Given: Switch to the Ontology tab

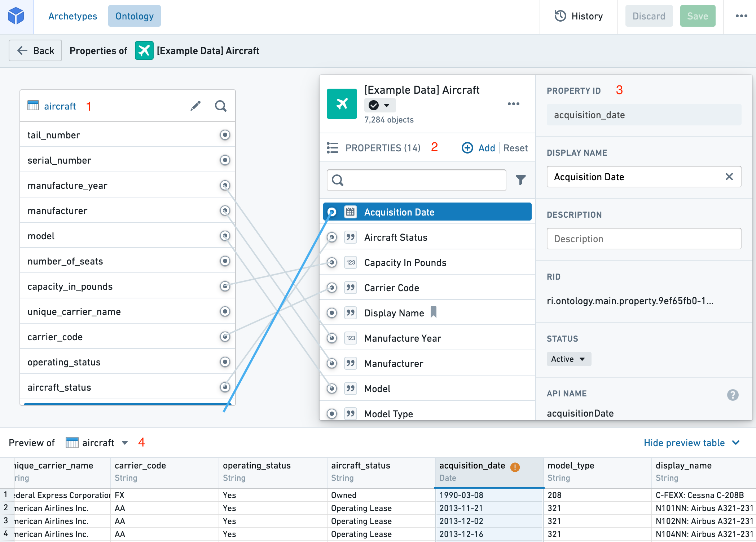Looking at the screenshot, I should (134, 16).
